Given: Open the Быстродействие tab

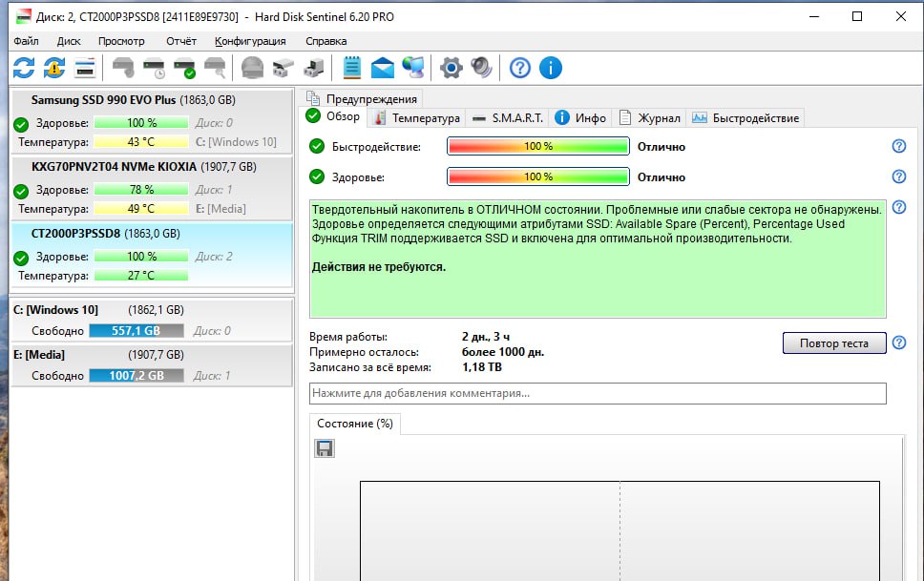Looking at the screenshot, I should coord(745,118).
